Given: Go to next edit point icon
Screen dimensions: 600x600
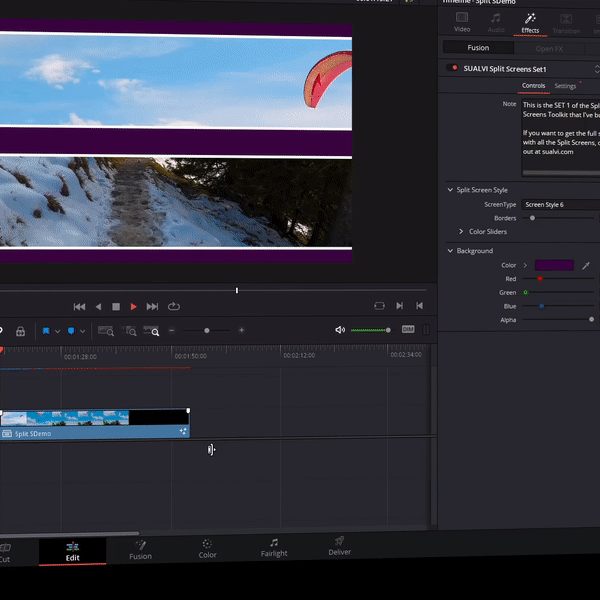Looking at the screenshot, I should pyautogui.click(x=399, y=305).
